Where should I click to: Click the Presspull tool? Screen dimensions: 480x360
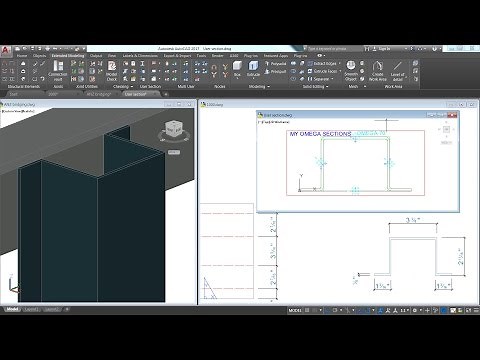pos(275,71)
